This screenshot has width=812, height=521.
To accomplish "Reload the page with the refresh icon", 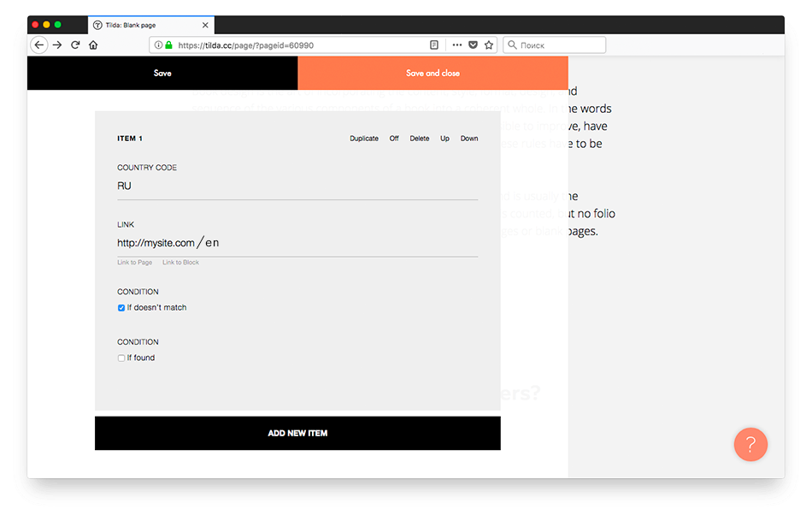I will 75,45.
